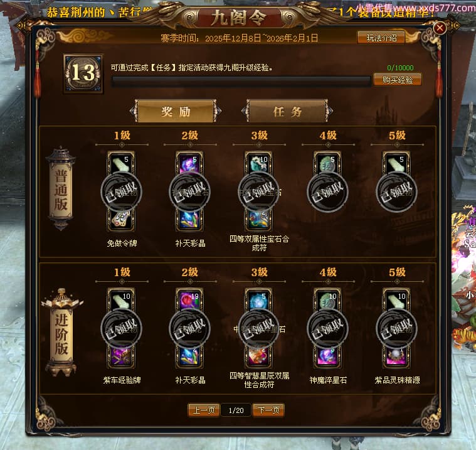Click the 补天彩晶 icon in 进阶版 2级
476x450 pixels.
(190, 356)
